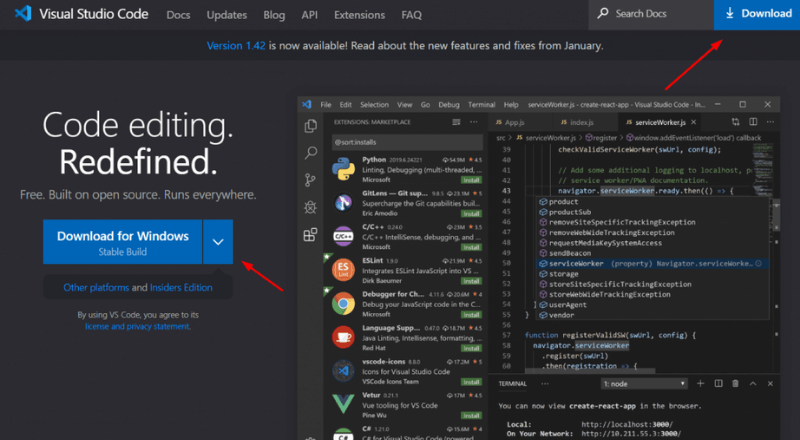Open the Insiders Edition link
The width and height of the screenshot is (800, 440).
pyautogui.click(x=181, y=287)
